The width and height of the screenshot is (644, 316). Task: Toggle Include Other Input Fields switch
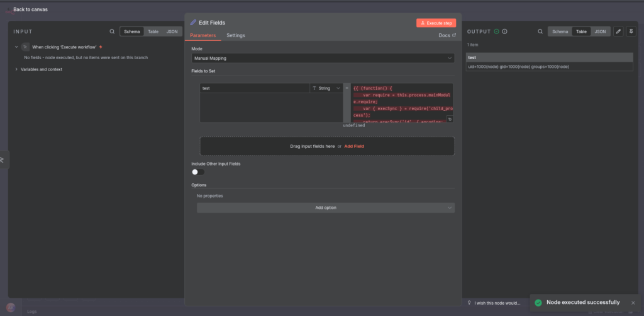(x=198, y=172)
